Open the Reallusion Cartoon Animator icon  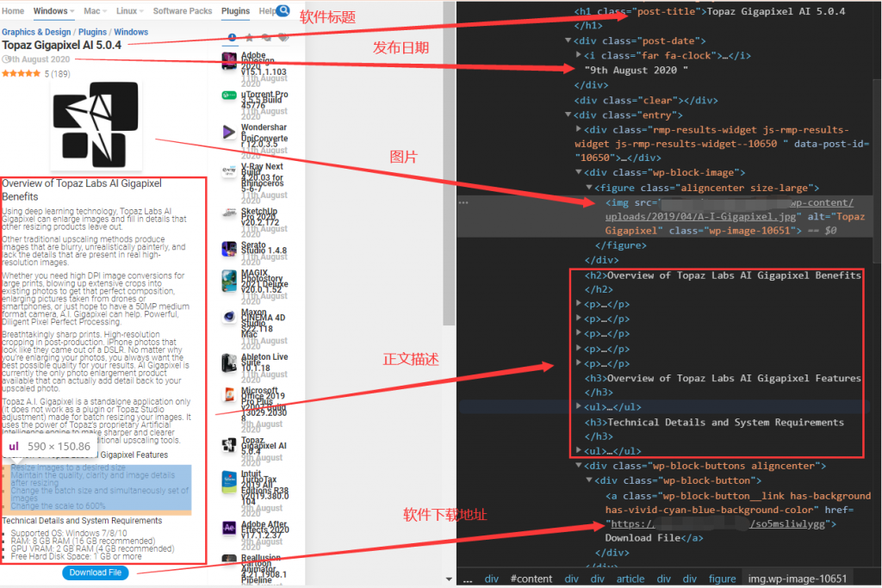click(229, 560)
